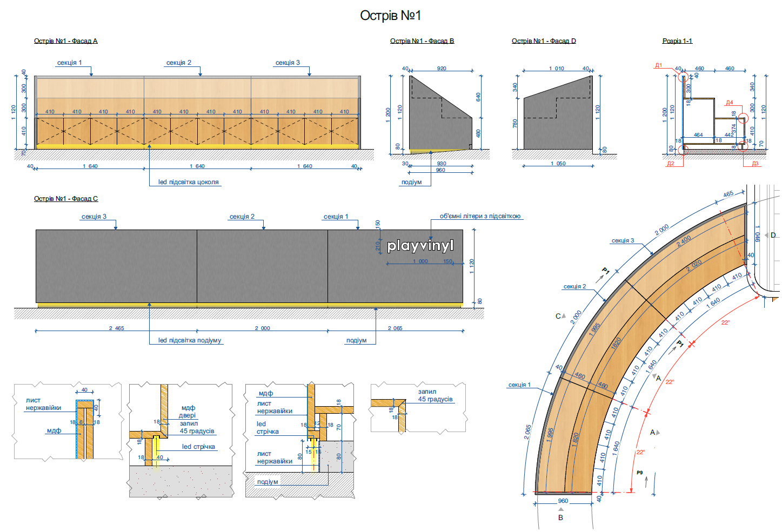782x532 pixels.
Task: Click the red "Д1" detail marker
Action: point(658,65)
